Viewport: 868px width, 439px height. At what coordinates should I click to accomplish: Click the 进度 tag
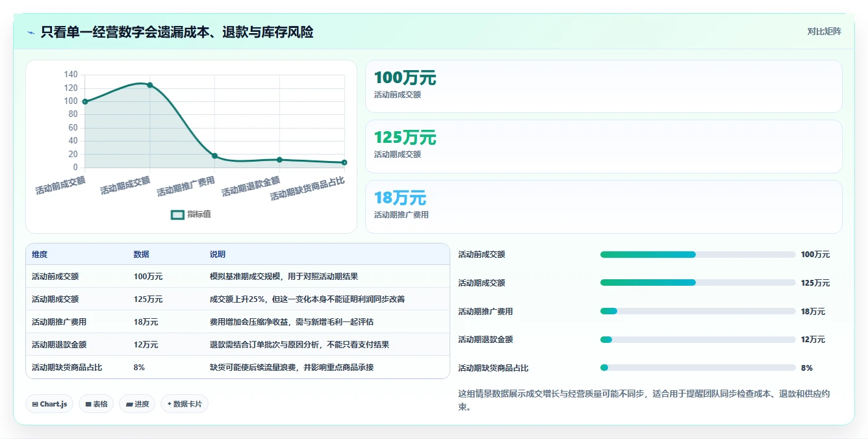coord(137,404)
